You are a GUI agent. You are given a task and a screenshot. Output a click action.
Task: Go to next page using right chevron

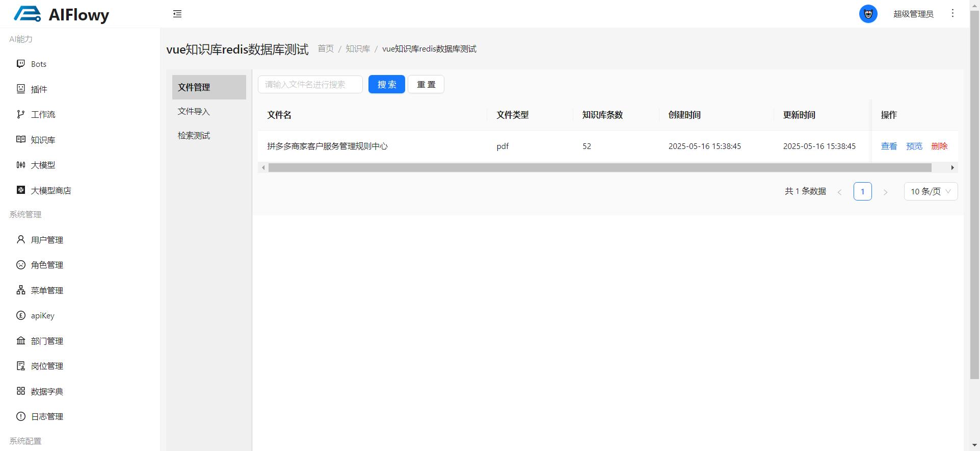[x=886, y=192]
